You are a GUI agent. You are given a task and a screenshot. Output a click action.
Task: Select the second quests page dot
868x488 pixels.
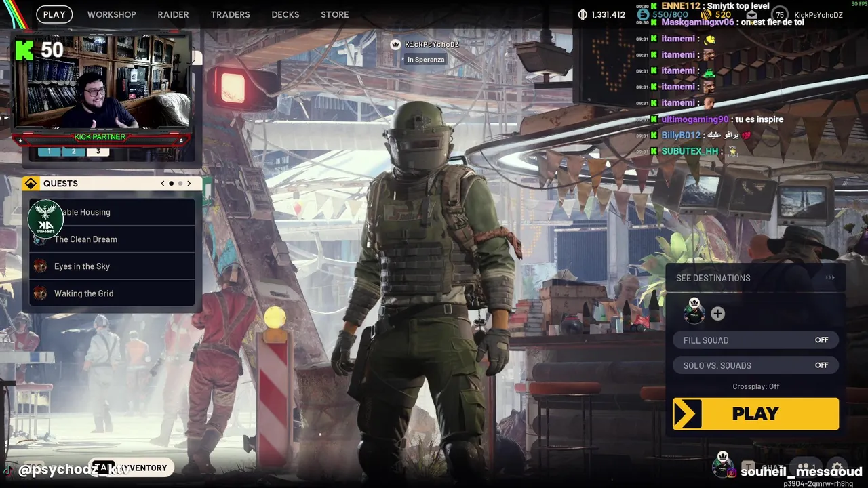coord(180,184)
